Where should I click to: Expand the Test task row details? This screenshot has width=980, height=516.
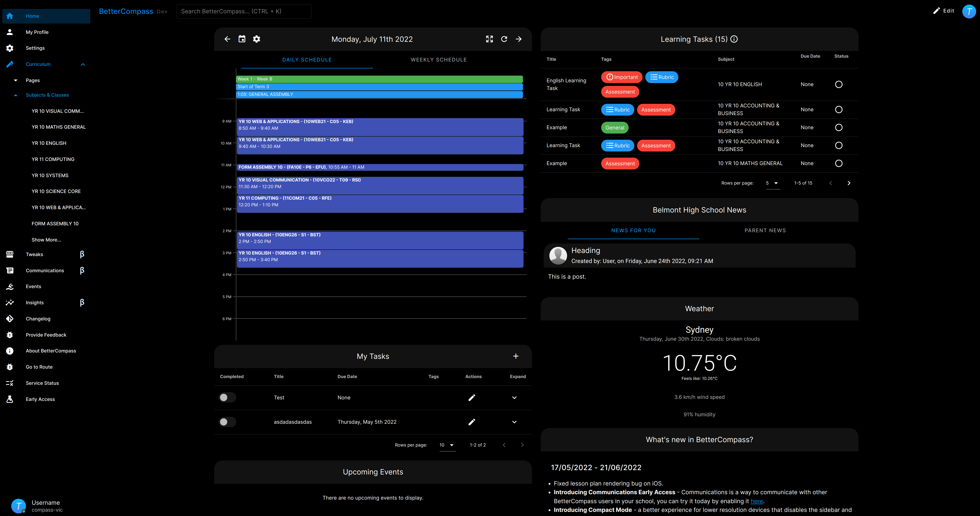pos(514,397)
